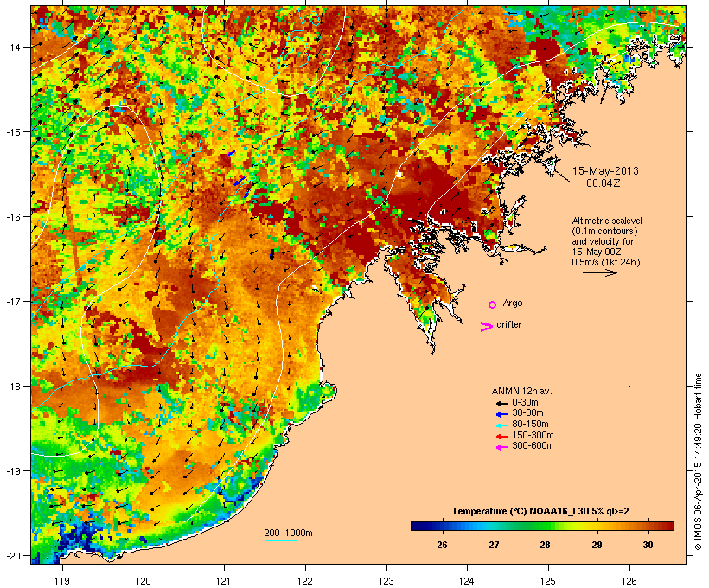Click the temperature color bar at 26°C blue

pyautogui.click(x=442, y=526)
